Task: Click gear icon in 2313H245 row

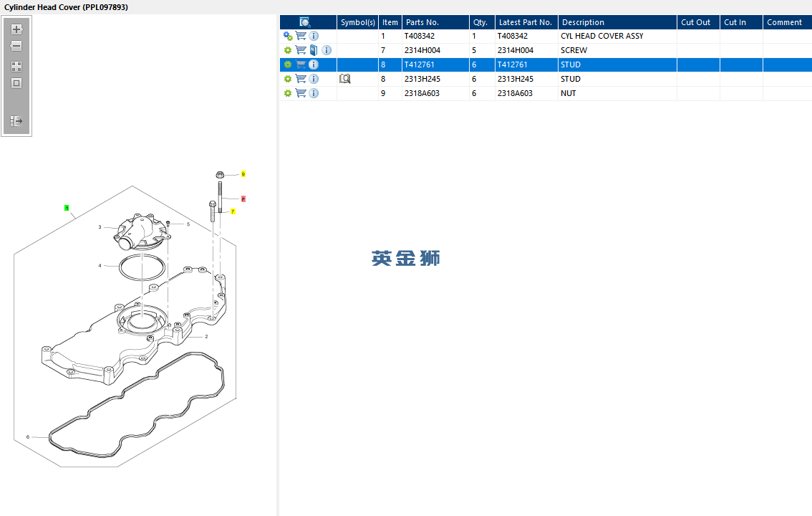Action: coord(288,79)
